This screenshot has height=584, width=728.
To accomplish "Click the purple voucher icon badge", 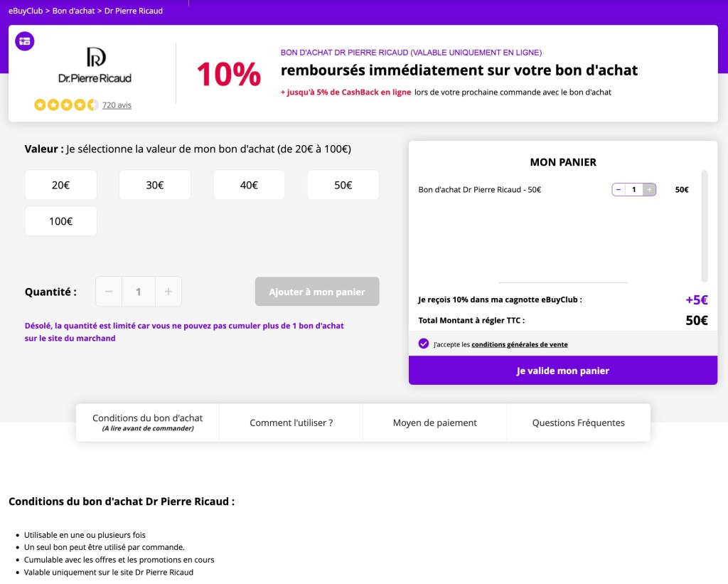I will (25, 41).
